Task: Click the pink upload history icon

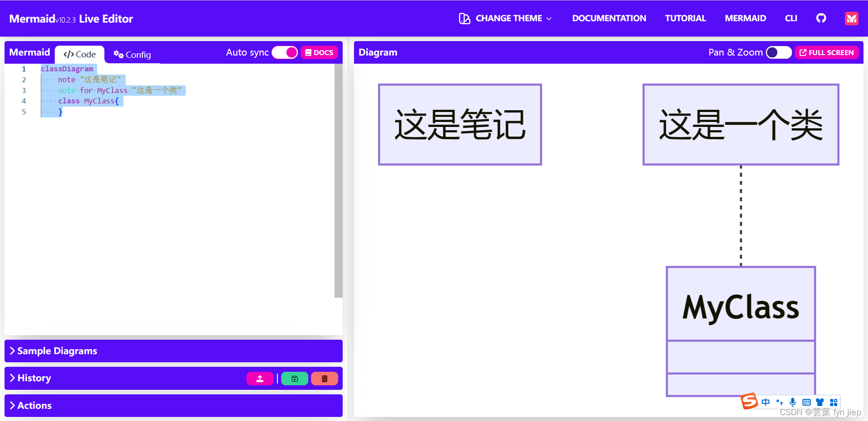Action: point(260,379)
